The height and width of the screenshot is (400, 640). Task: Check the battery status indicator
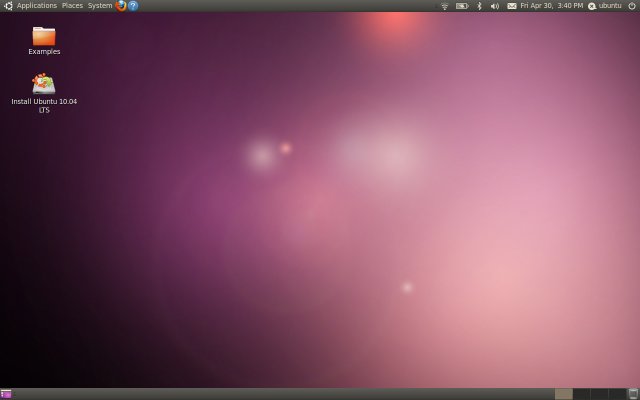click(462, 6)
